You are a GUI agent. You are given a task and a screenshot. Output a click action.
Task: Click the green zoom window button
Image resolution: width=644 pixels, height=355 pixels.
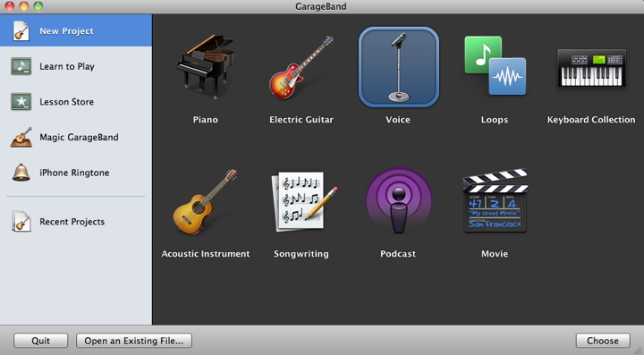[38, 6]
